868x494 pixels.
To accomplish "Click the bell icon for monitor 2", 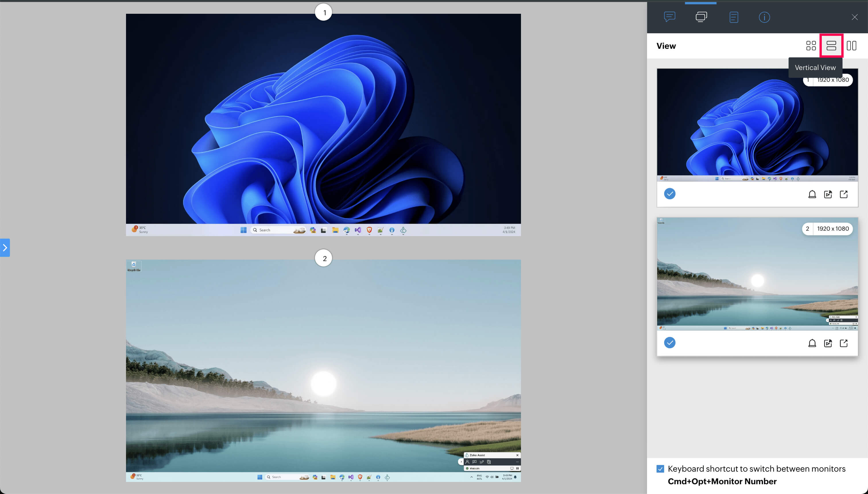I will point(812,343).
